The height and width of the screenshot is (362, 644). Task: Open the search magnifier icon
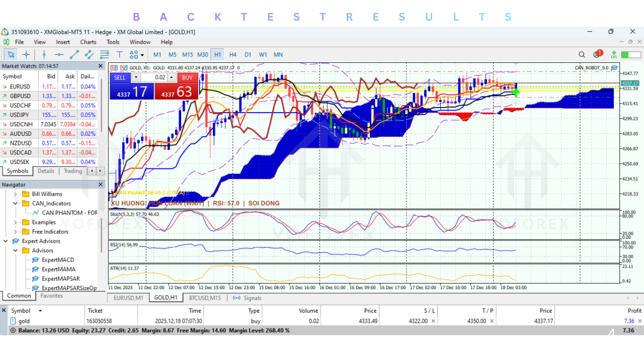[582, 54]
